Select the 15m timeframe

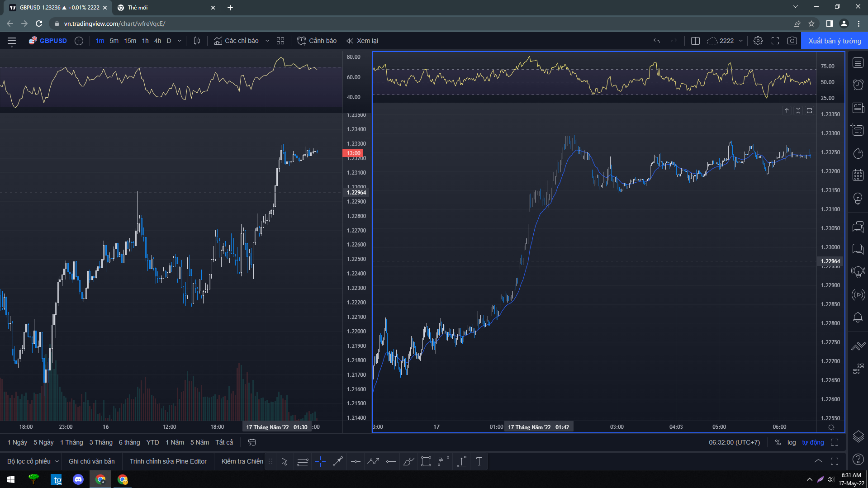(130, 41)
